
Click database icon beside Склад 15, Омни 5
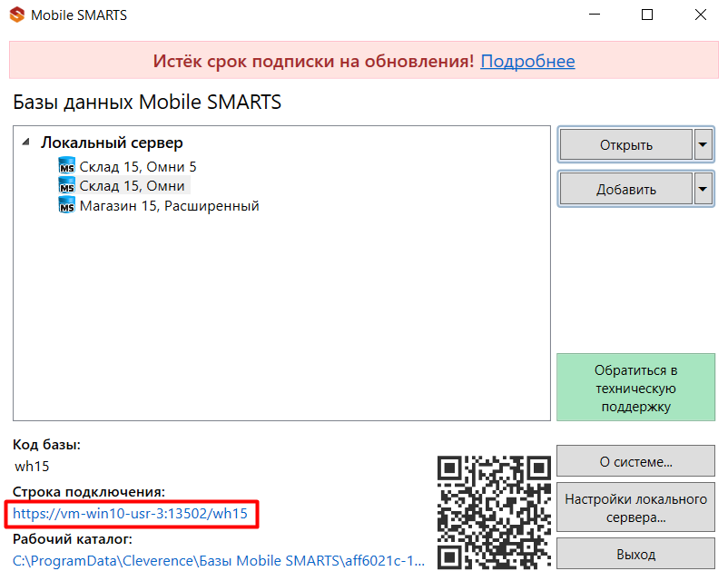[x=66, y=165]
